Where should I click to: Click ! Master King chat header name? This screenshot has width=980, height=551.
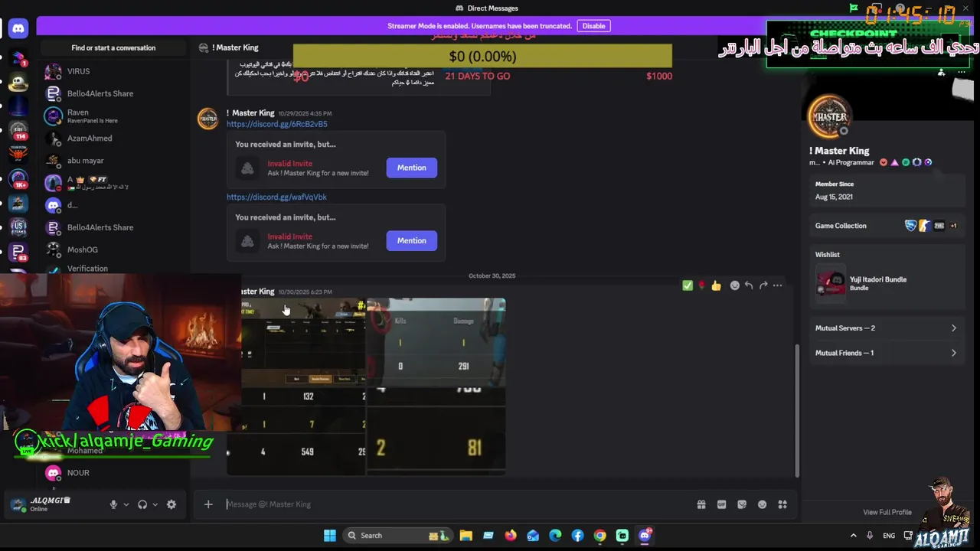[x=235, y=47]
